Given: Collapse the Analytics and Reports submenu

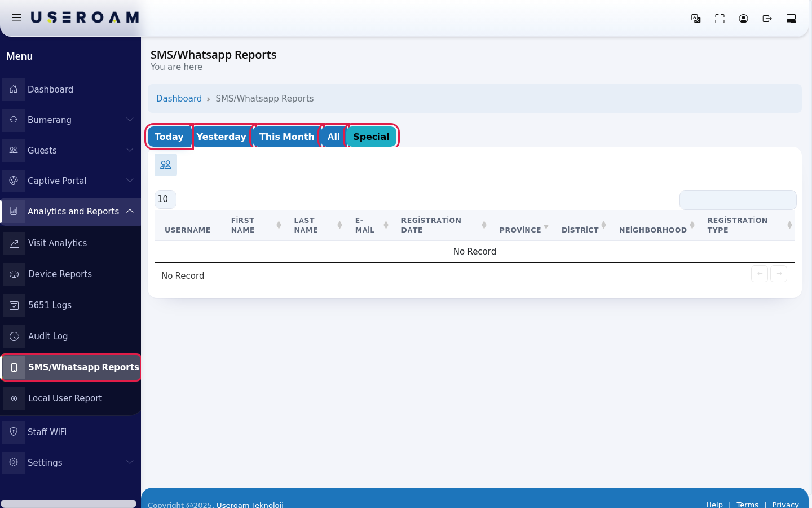Looking at the screenshot, I should 130,211.
